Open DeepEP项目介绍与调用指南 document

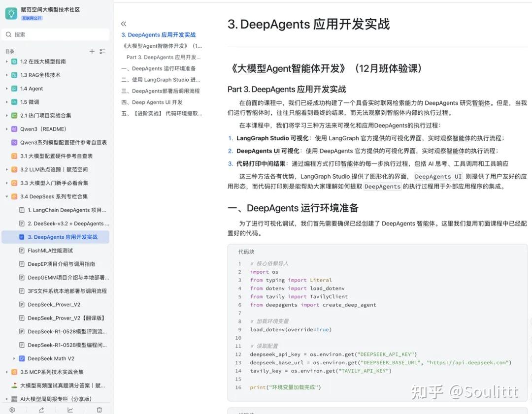62,264
